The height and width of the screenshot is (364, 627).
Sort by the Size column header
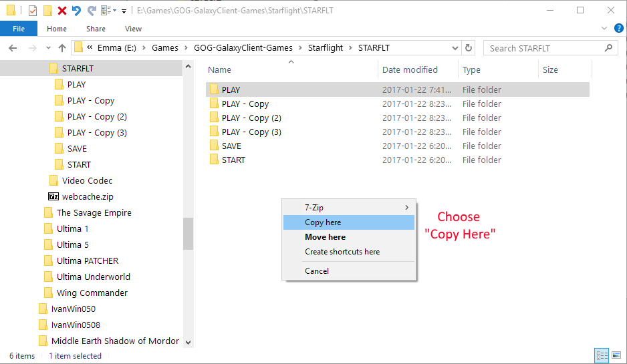550,69
